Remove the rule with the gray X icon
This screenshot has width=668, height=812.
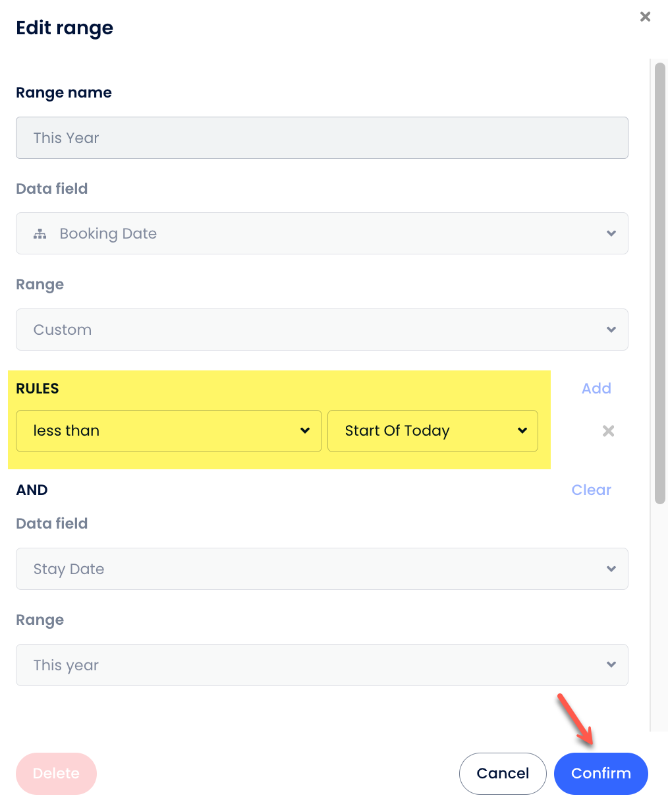608,431
